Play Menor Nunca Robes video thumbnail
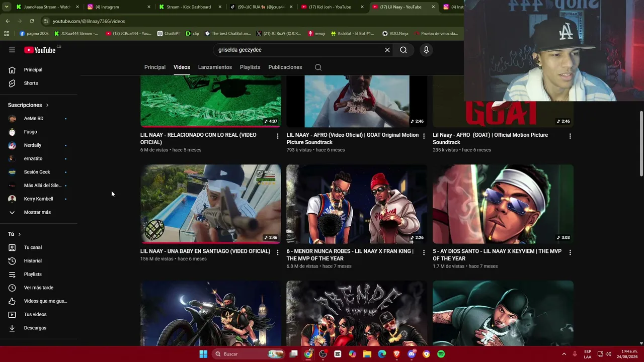This screenshot has height=362, width=644. (357, 204)
